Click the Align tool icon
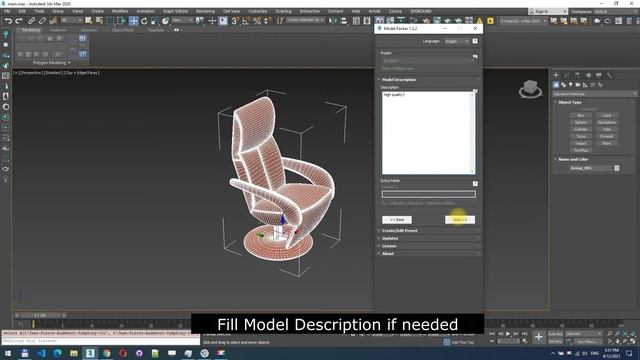The image size is (640, 360). pos(344,21)
